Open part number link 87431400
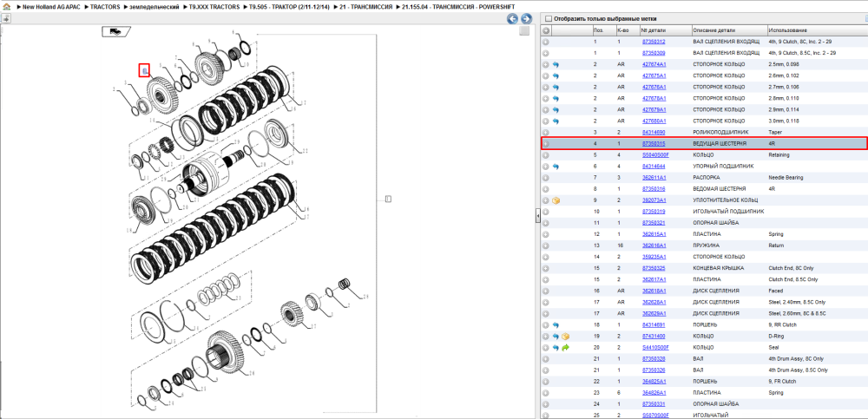The image size is (868, 419). coord(654,336)
